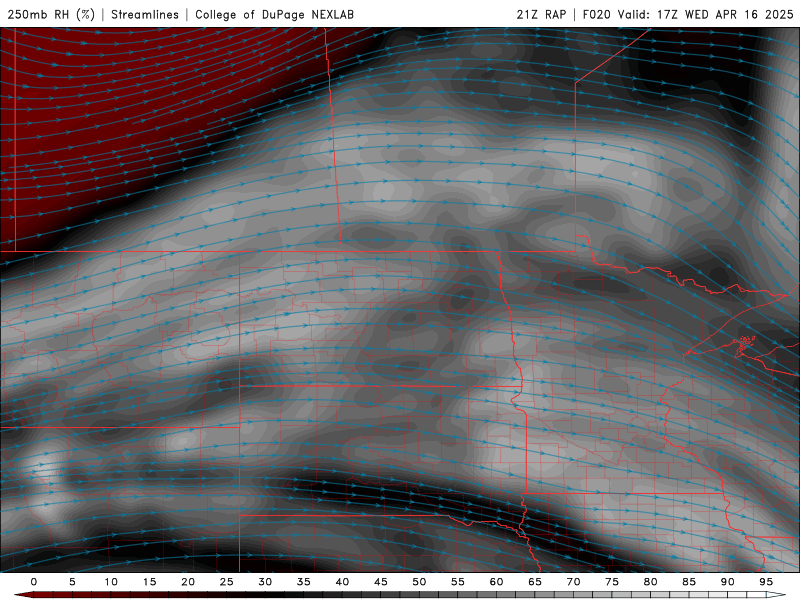Click the "50" label on the color scale
800x600 pixels.
419,582
